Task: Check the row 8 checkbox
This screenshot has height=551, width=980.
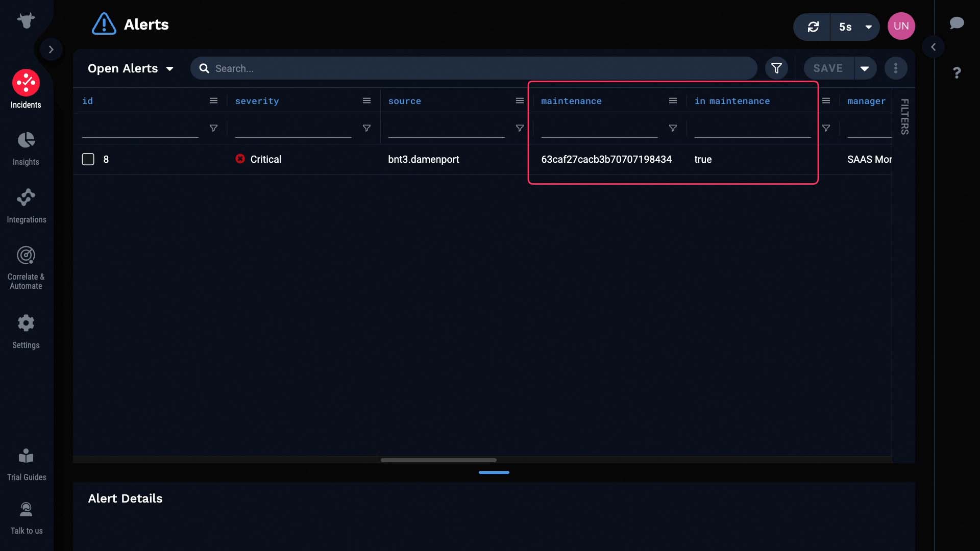Action: point(87,160)
